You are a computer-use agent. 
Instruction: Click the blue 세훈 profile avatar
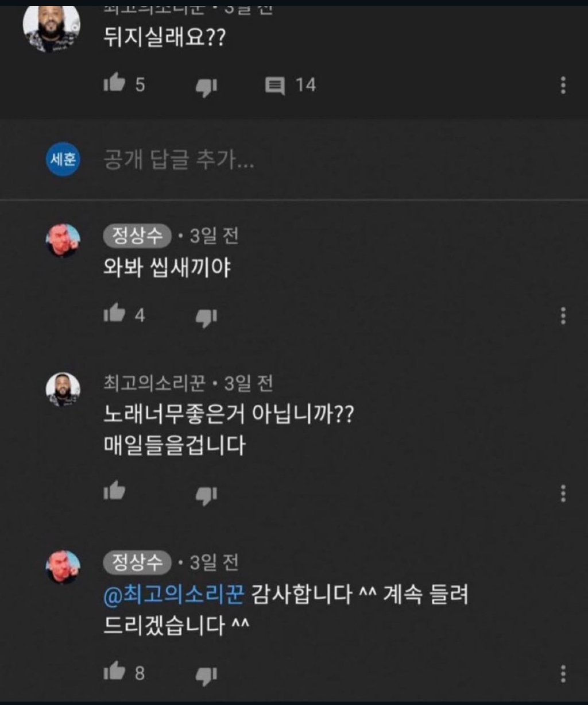click(x=63, y=160)
